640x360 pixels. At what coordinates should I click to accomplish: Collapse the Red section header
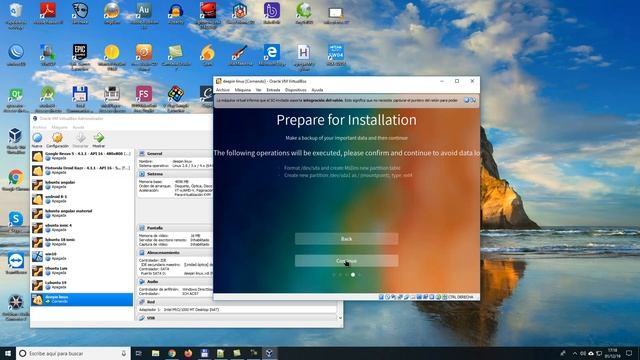point(238,302)
